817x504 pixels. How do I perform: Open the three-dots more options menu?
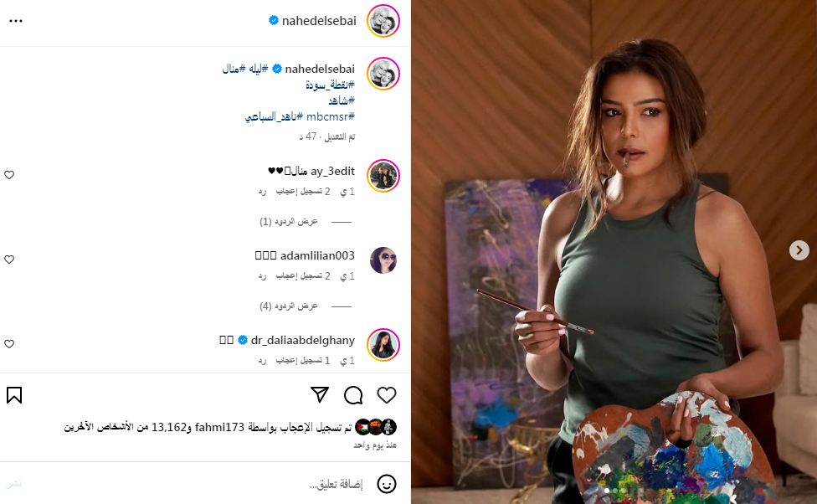coord(16,21)
